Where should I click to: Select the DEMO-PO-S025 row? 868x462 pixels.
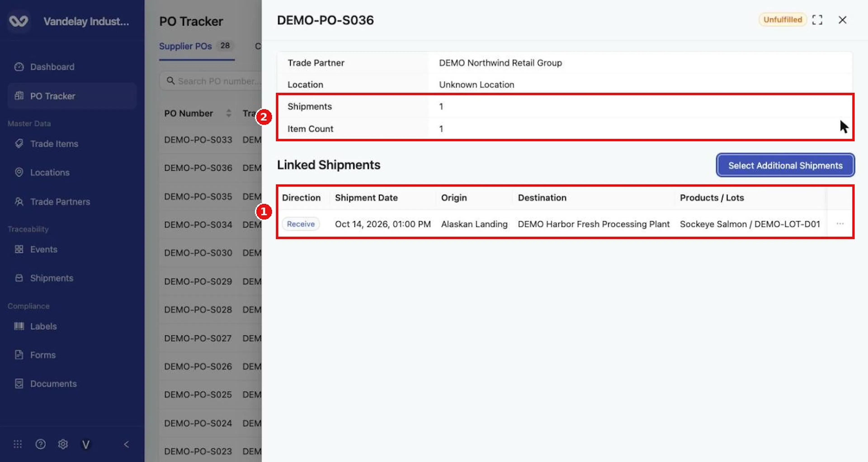[x=210, y=394]
